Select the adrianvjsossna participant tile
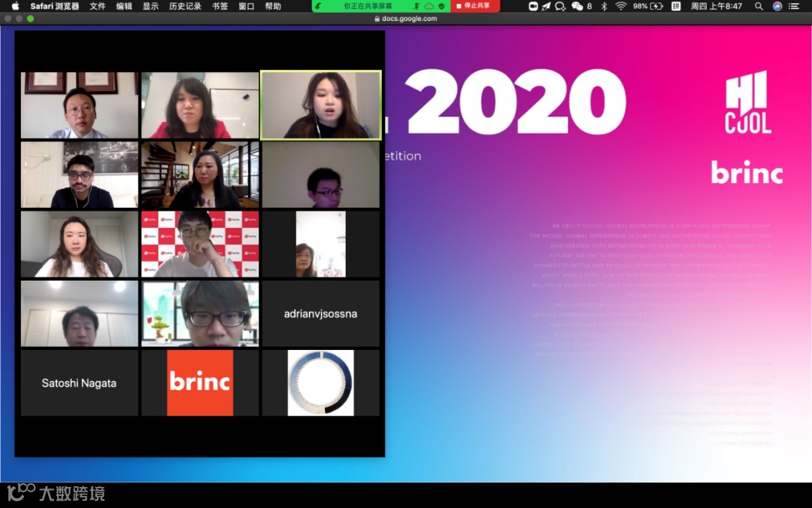The width and height of the screenshot is (812, 508). (321, 314)
